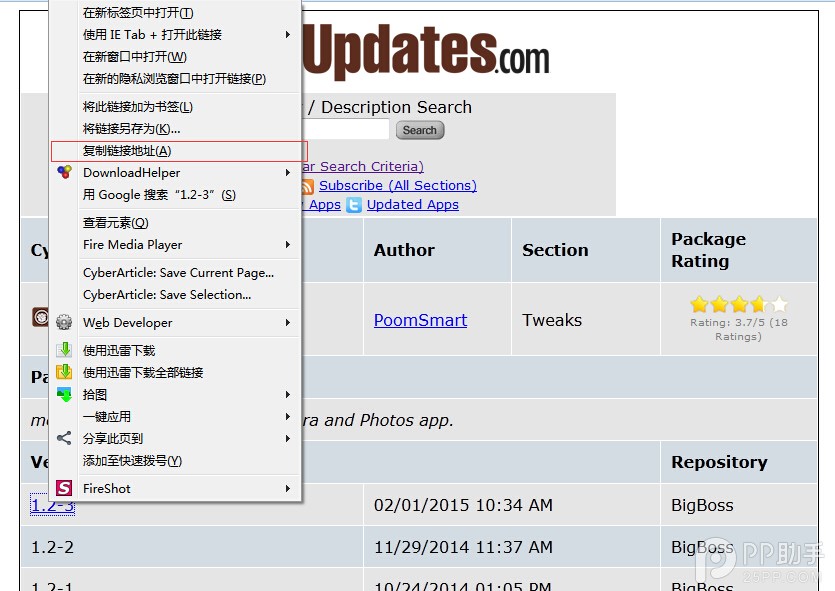Viewport: 835px width, 591px height.
Task: Select the 使用迅雷下载 green arrow icon
Action: click(64, 350)
